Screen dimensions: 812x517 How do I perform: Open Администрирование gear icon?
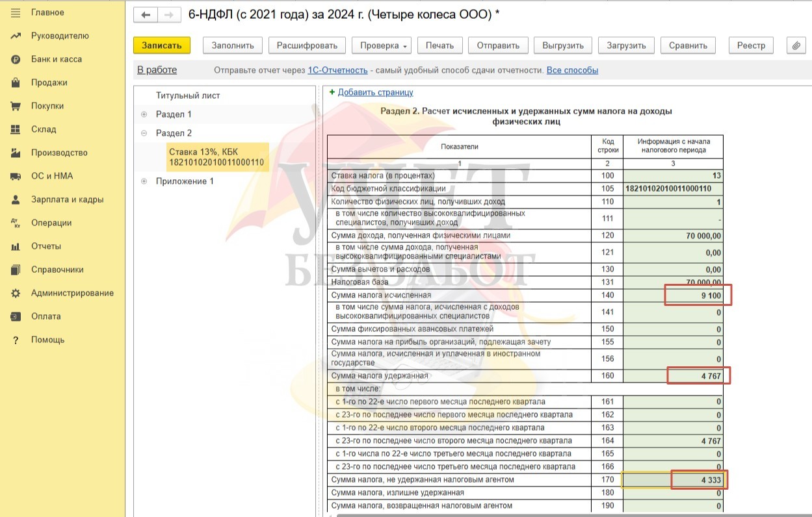coord(16,293)
